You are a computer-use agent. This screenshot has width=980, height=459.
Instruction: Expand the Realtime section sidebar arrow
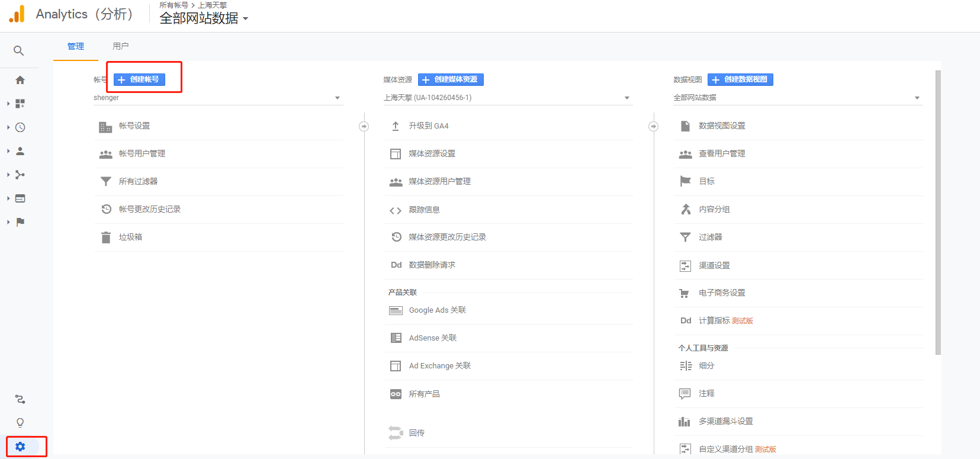pos(8,127)
